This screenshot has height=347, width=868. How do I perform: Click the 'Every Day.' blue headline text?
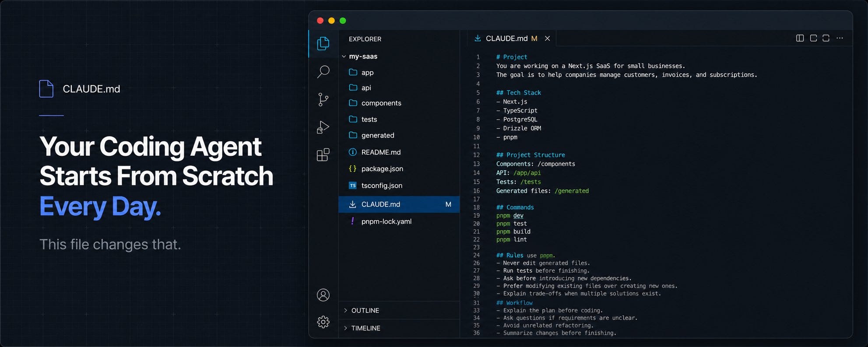point(100,207)
